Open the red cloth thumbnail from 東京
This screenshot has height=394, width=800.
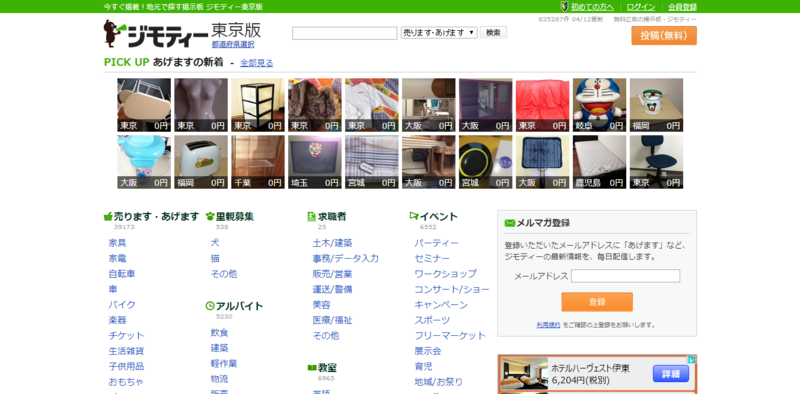(x=542, y=105)
